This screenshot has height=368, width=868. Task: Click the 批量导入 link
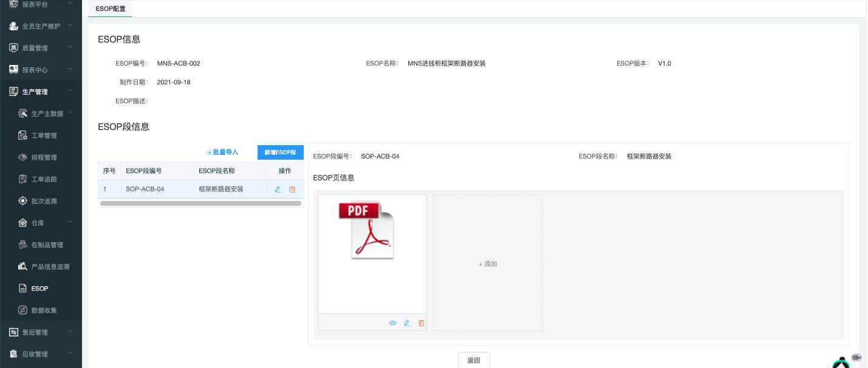pos(222,152)
